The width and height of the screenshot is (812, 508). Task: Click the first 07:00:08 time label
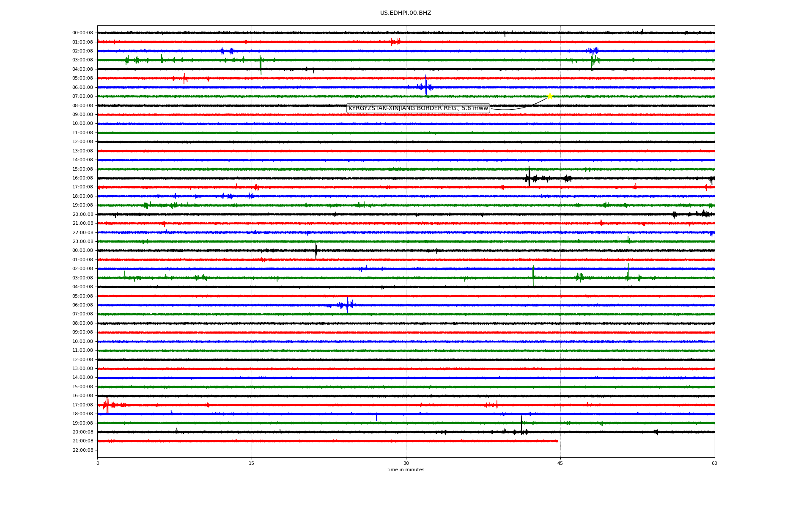click(82, 97)
